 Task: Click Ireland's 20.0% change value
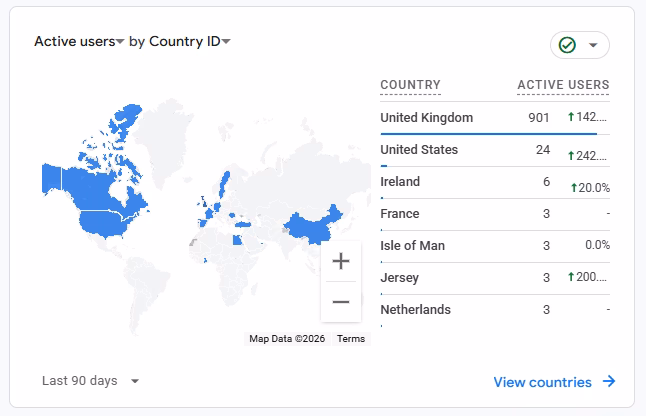click(590, 188)
